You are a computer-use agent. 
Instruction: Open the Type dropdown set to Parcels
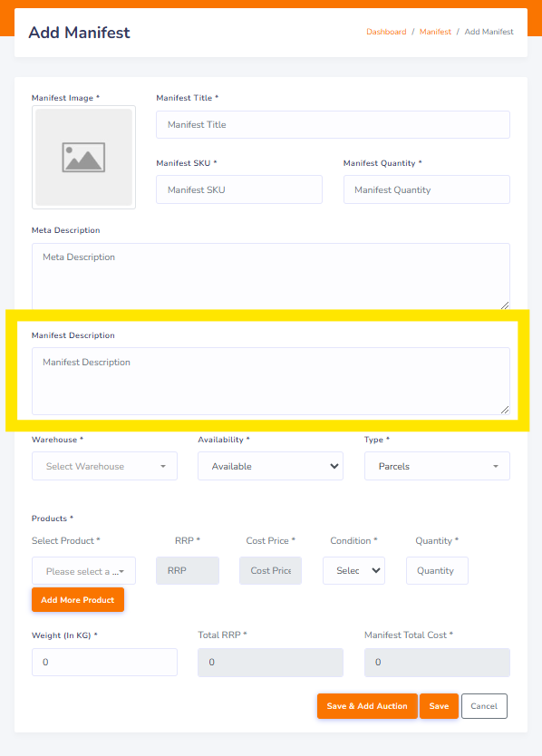coord(437,466)
